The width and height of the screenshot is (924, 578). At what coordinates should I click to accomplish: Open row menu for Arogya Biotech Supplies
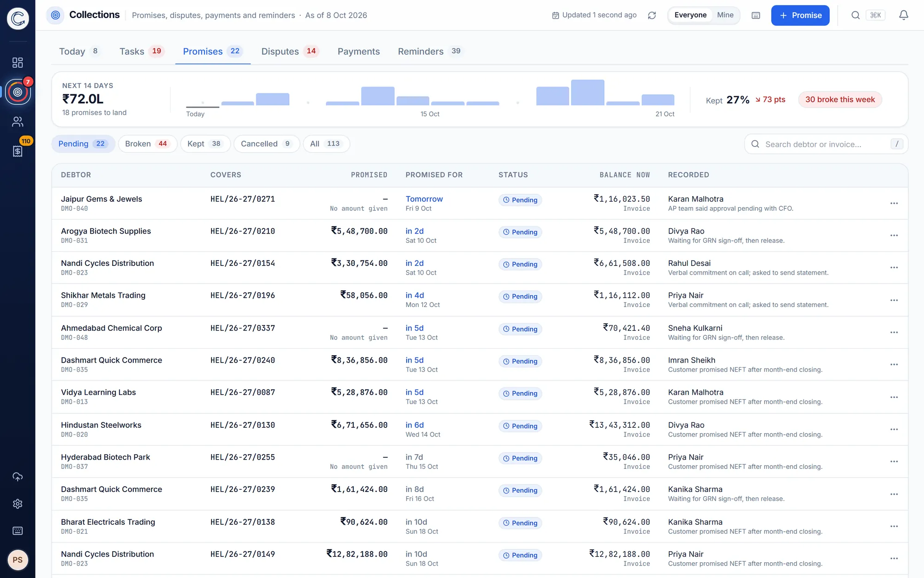coord(894,235)
